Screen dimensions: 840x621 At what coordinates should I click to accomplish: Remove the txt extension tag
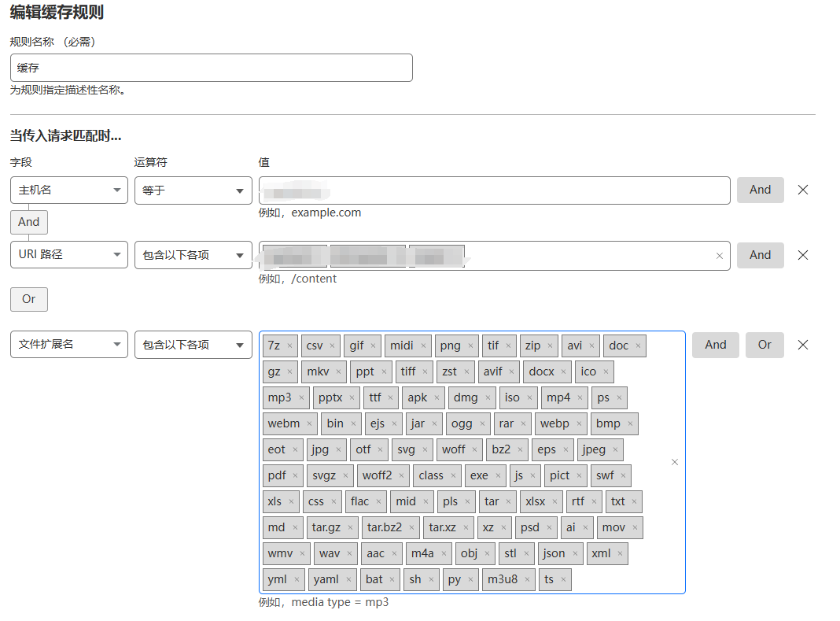(634, 502)
